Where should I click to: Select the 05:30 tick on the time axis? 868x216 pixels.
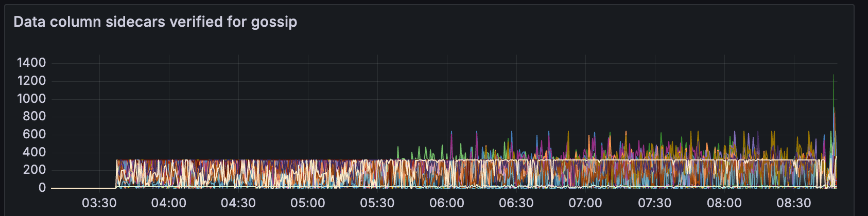coord(377,203)
